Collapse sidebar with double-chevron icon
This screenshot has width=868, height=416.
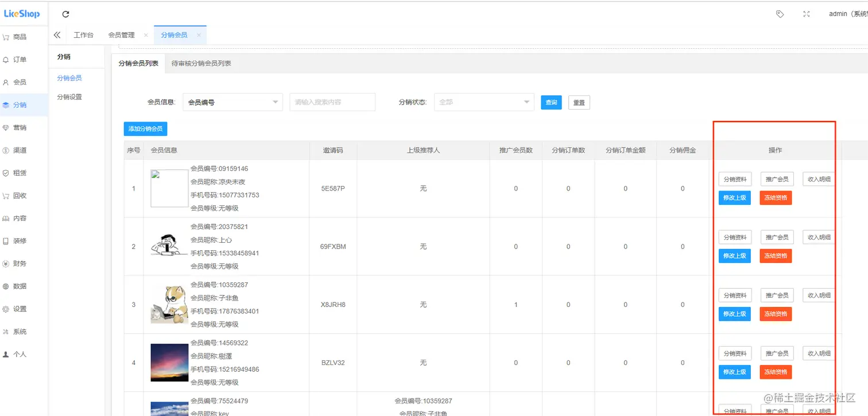pyautogui.click(x=57, y=35)
